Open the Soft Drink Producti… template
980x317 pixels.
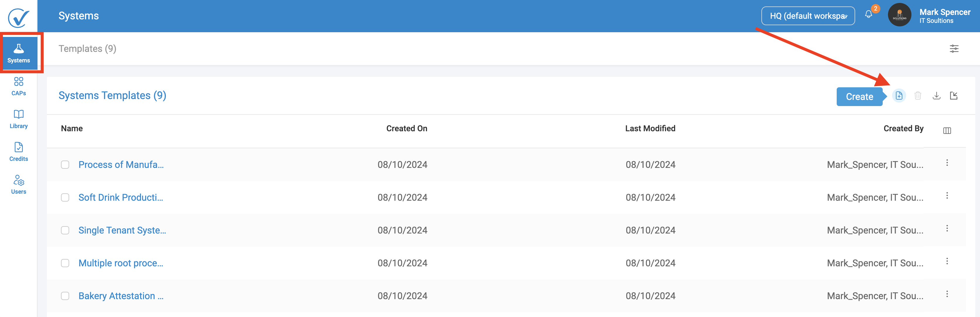point(121,198)
